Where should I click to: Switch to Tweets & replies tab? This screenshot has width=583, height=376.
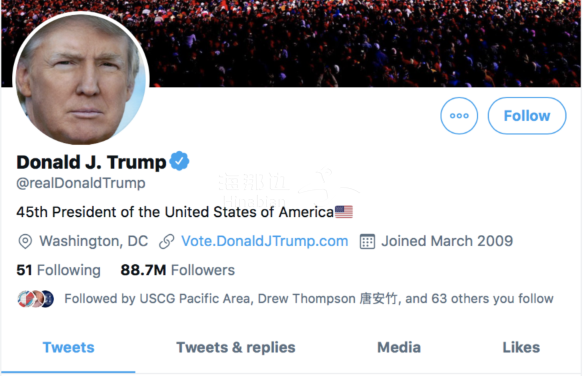236,347
